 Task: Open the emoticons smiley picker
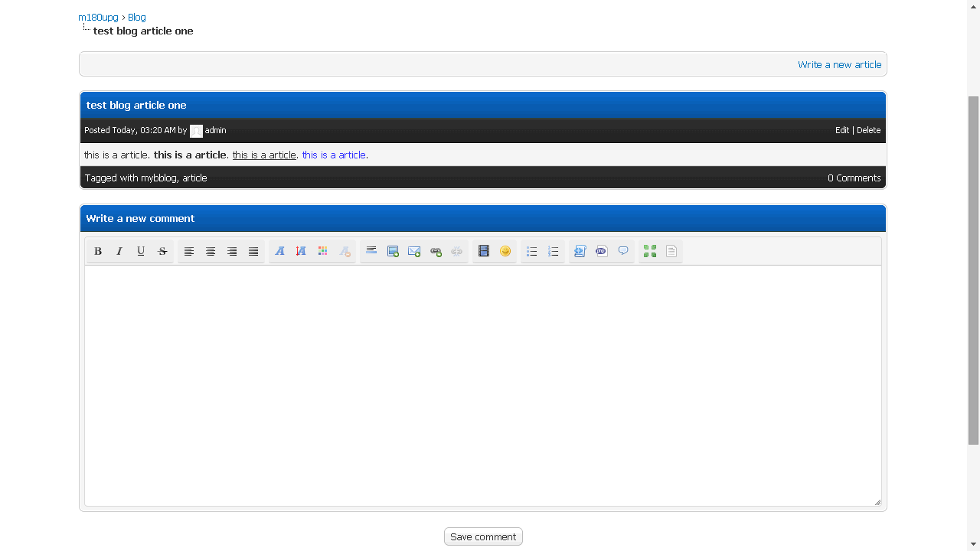[505, 251]
